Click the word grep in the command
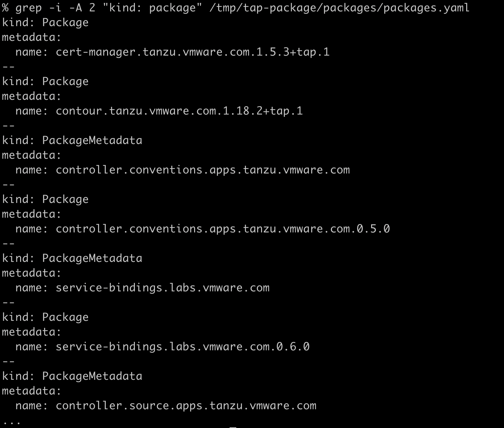Viewport: 504px width, 428px height. pos(28,7)
